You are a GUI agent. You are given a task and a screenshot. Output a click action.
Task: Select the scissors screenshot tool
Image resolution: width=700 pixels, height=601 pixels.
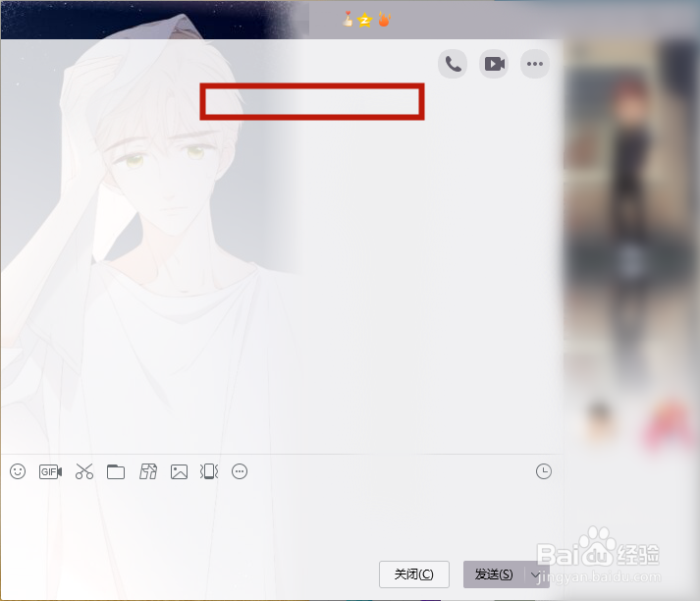(x=84, y=471)
